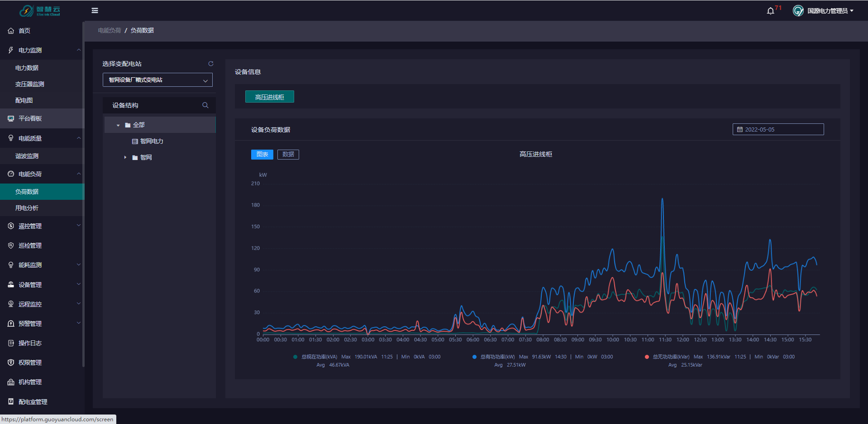The height and width of the screenshot is (424, 868).
Task: Collapse the 电力监测 menu chevron
Action: 79,50
